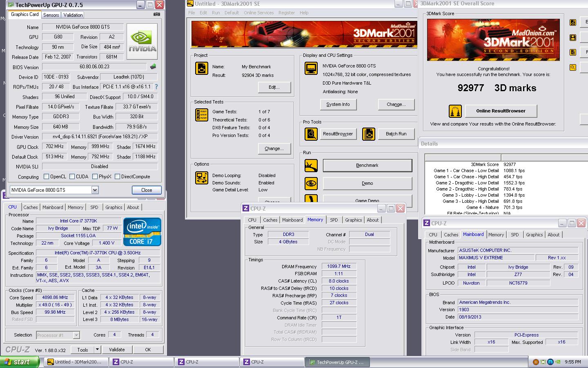Click the Edit... button under Project
The image size is (588, 368).
tap(274, 87)
